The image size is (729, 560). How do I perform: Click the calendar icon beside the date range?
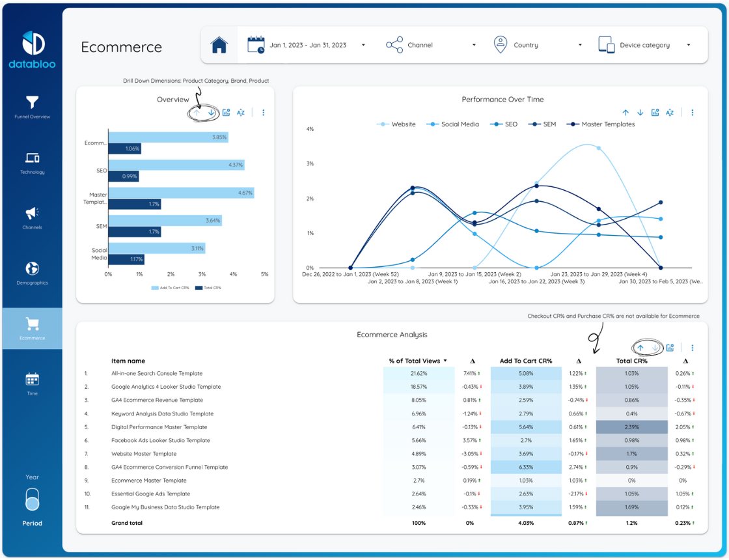point(256,45)
